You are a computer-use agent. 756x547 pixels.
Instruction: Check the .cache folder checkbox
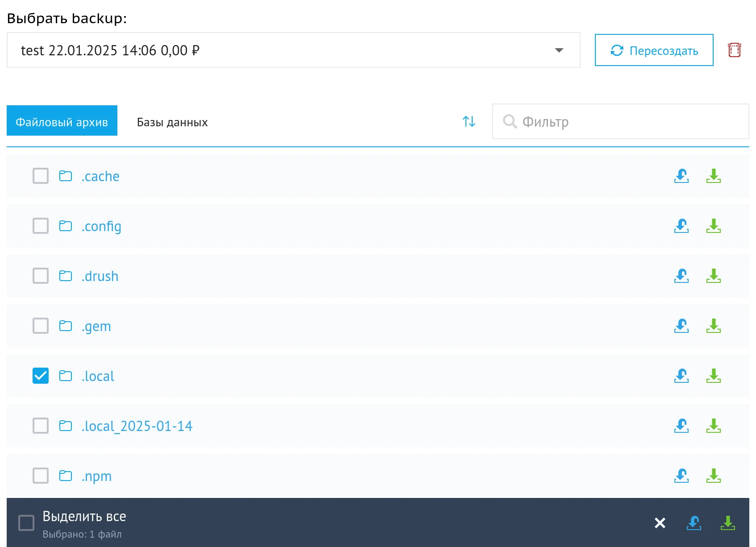(41, 176)
